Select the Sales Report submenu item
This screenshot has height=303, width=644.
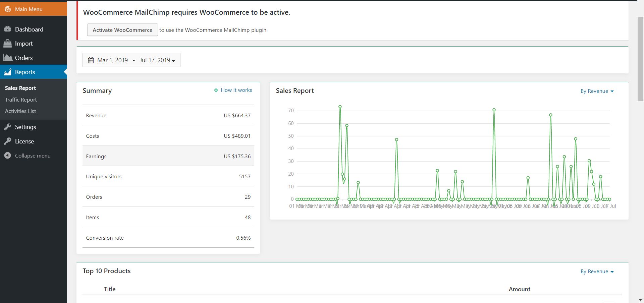[20, 88]
